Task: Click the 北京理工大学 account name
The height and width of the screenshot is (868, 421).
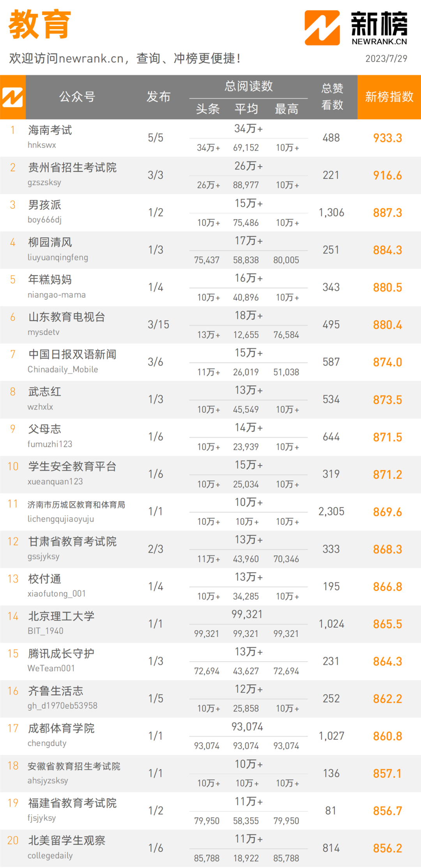Action: coord(61,616)
